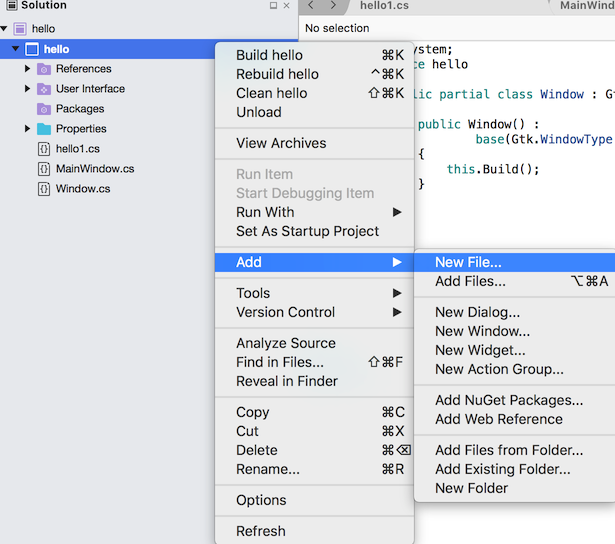The width and height of the screenshot is (615, 544).
Task: Select Build hello in context menu
Action: coord(269,55)
